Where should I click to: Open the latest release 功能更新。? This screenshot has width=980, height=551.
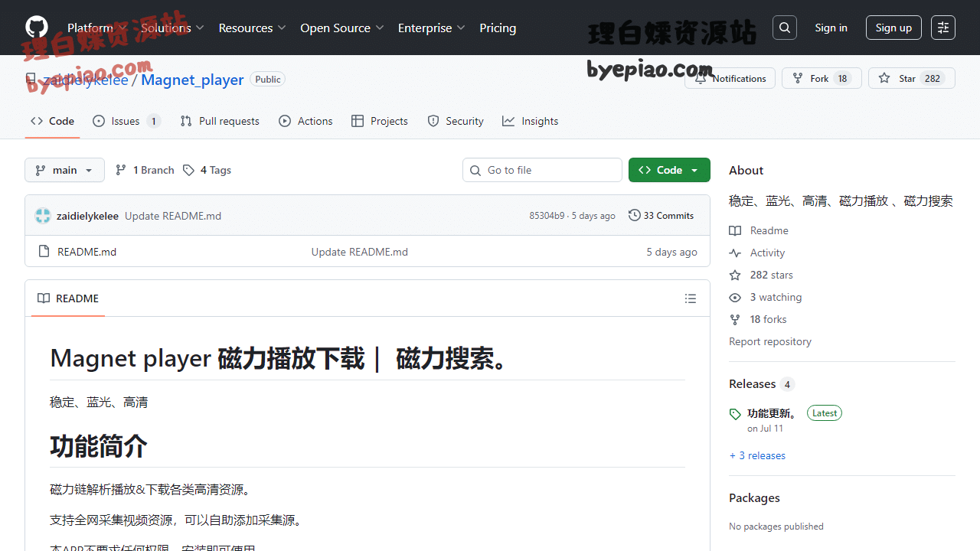point(773,413)
